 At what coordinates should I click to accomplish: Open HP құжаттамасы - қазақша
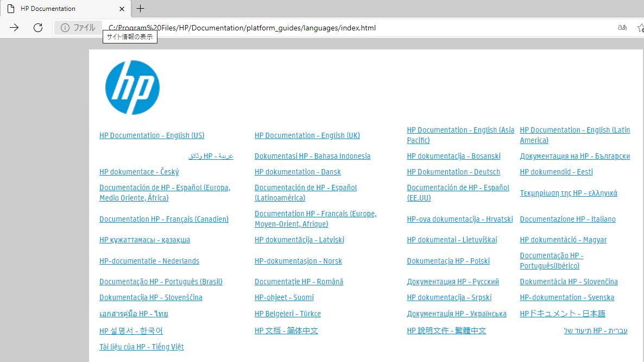click(144, 240)
